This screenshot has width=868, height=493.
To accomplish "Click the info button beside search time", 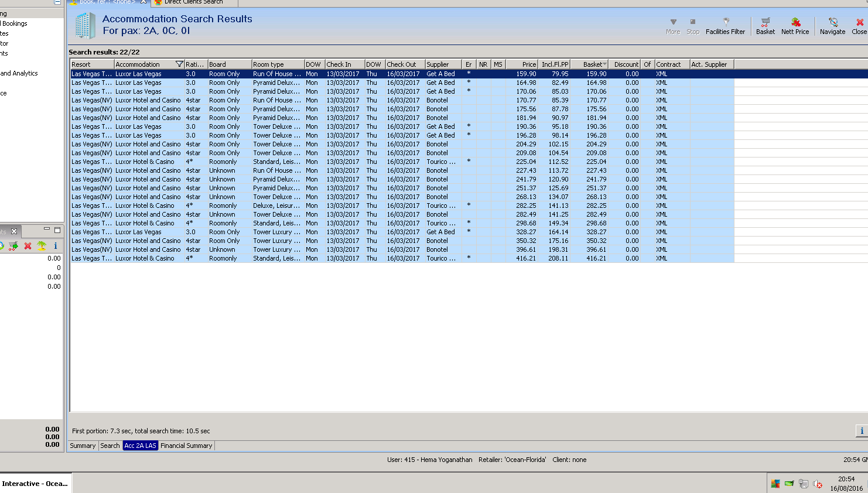I will (862, 431).
